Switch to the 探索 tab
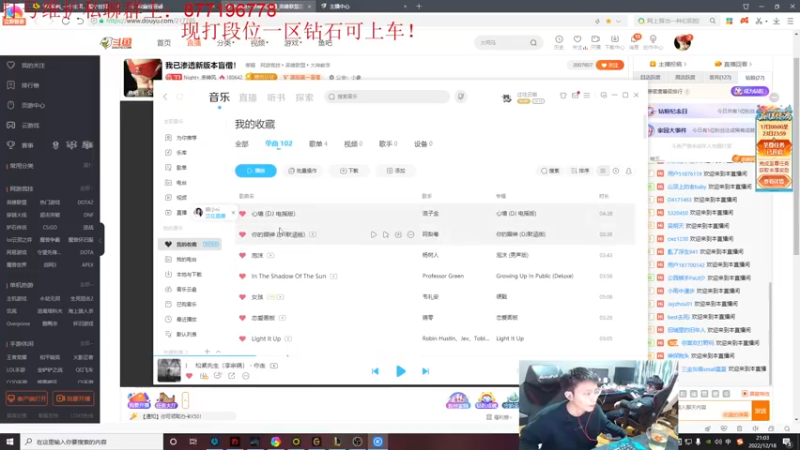Screen dimensions: 800x450 [305, 97]
